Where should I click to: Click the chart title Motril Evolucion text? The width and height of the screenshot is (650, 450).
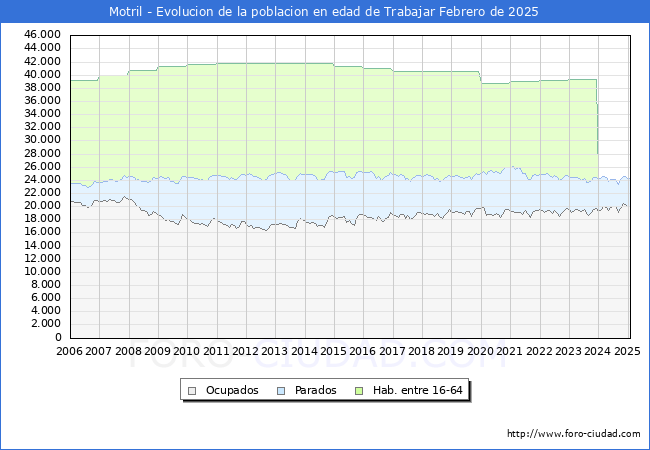[324, 12]
